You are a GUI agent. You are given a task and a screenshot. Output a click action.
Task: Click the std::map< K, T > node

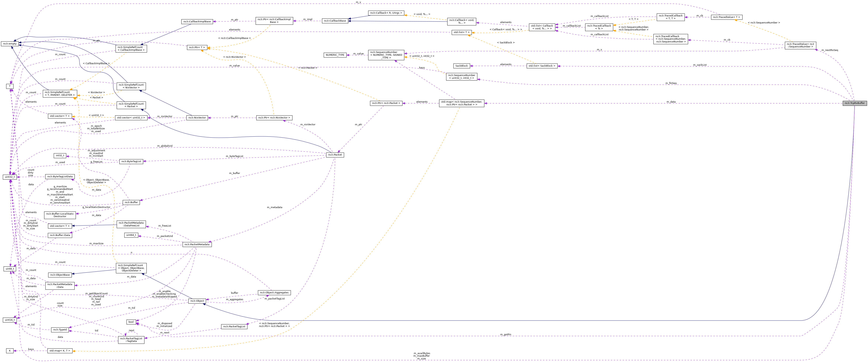click(60, 351)
